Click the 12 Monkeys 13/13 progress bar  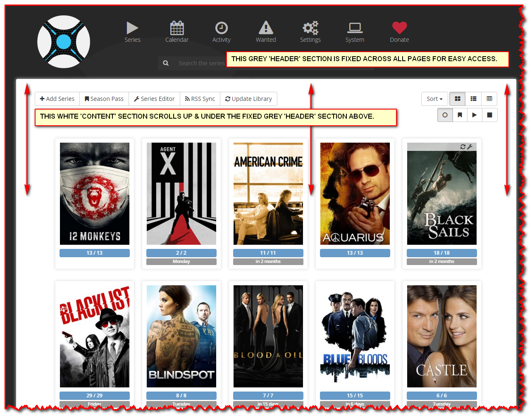[x=95, y=253]
